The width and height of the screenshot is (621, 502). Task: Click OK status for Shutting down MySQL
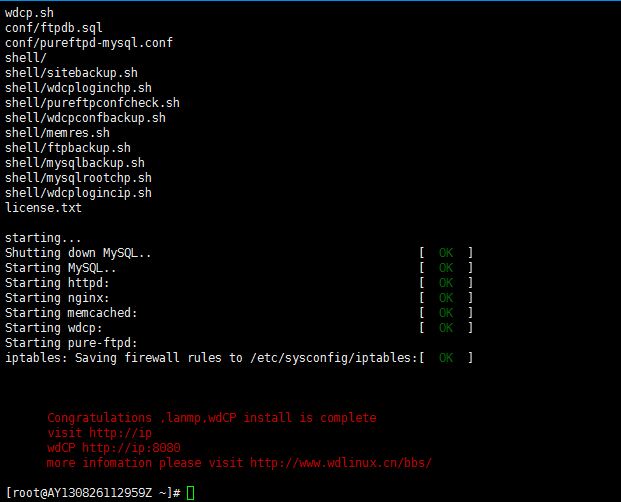point(446,253)
